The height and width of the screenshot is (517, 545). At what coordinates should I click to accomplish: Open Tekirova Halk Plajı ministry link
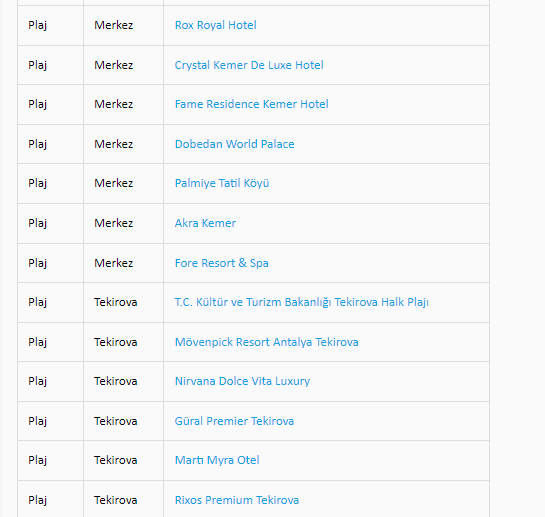301,302
